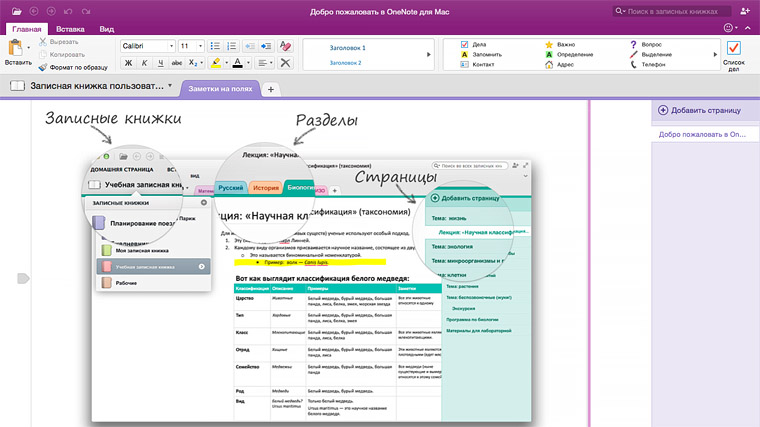Expand the Записная книжка notebook list
Screen dimensions: 760x427
point(170,86)
